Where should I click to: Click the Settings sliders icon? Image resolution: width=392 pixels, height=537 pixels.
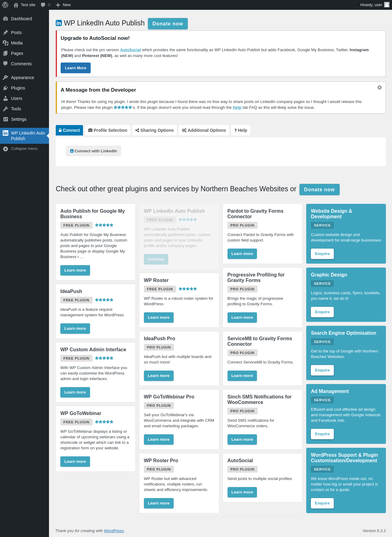tap(6, 119)
